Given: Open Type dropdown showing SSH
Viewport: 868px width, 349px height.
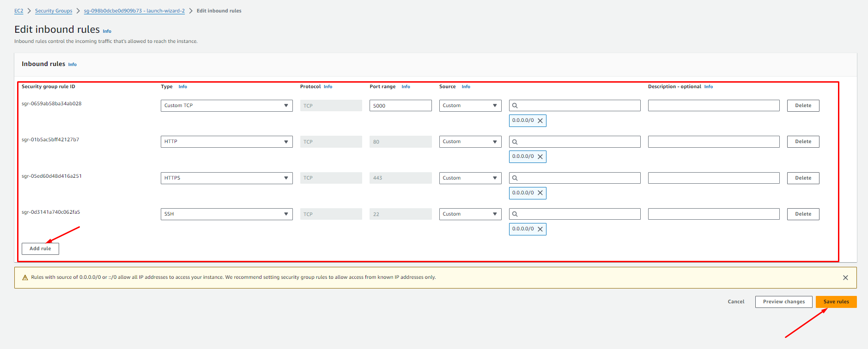Looking at the screenshot, I should pos(226,214).
